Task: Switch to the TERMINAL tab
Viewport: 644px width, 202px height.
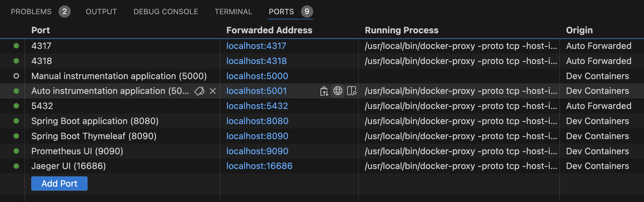Action: coord(233,12)
